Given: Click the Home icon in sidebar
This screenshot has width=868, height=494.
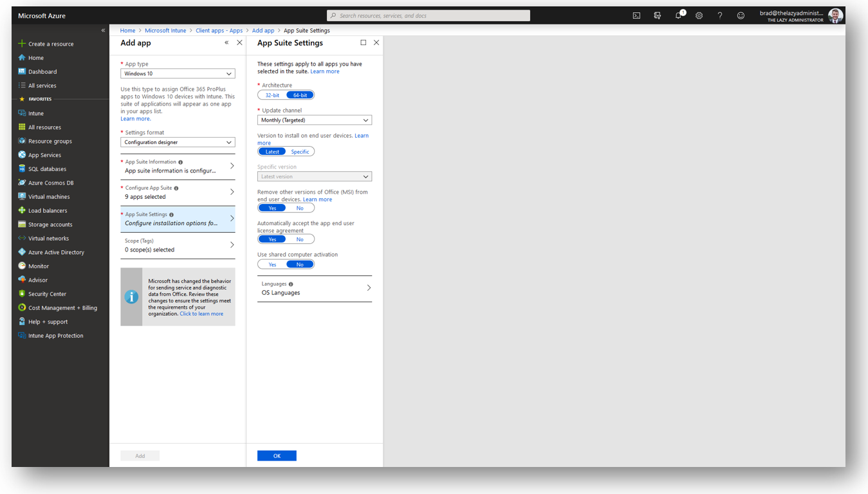Looking at the screenshot, I should 22,57.
